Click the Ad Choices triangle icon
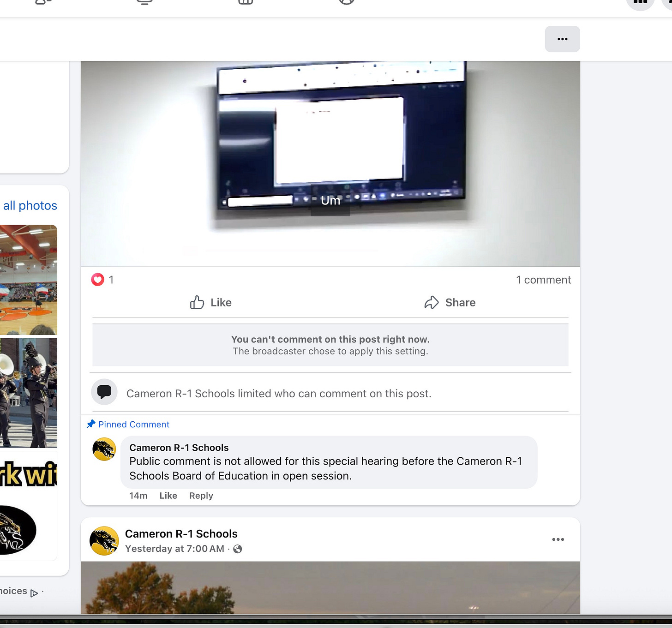The width and height of the screenshot is (672, 628). pos(34,593)
